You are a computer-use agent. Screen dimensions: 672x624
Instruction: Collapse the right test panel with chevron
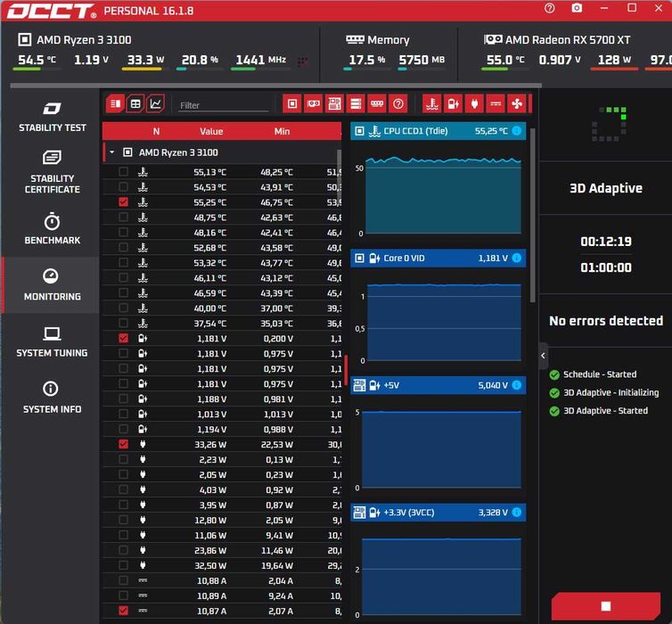pyautogui.click(x=543, y=356)
